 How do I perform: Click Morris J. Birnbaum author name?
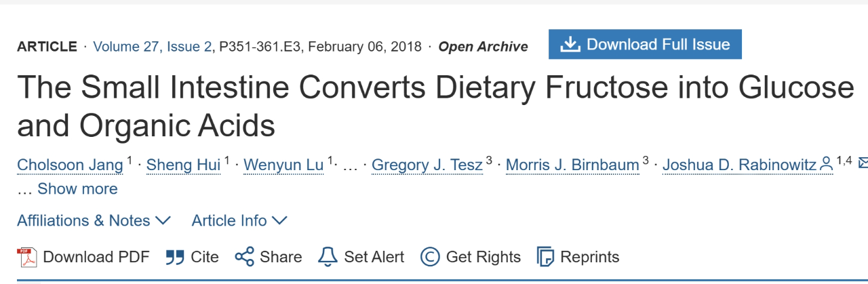(572, 164)
